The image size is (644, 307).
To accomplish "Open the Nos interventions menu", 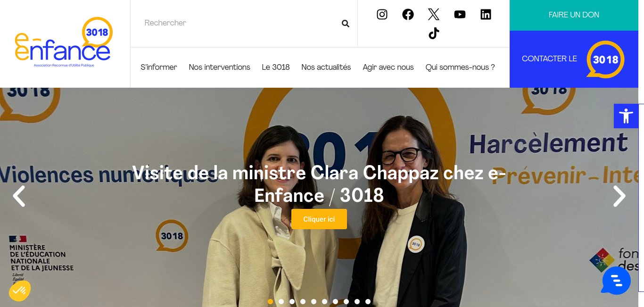I will pos(220,67).
